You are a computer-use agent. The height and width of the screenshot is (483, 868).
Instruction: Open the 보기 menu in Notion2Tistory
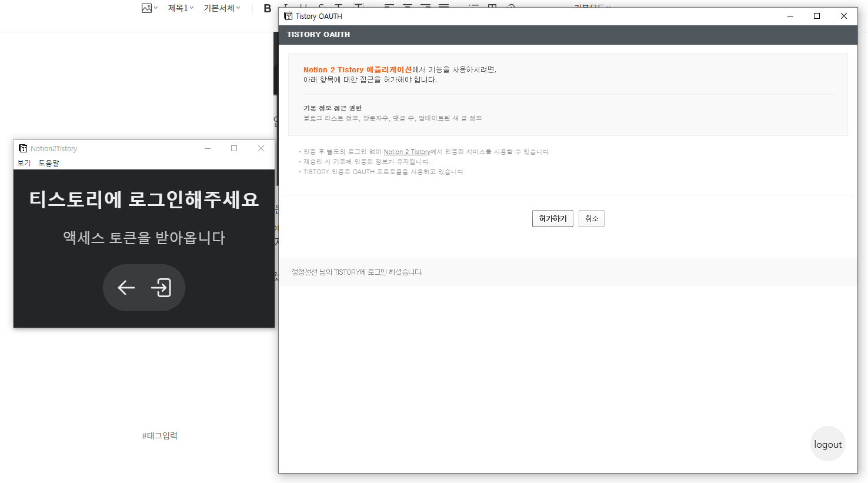click(24, 163)
